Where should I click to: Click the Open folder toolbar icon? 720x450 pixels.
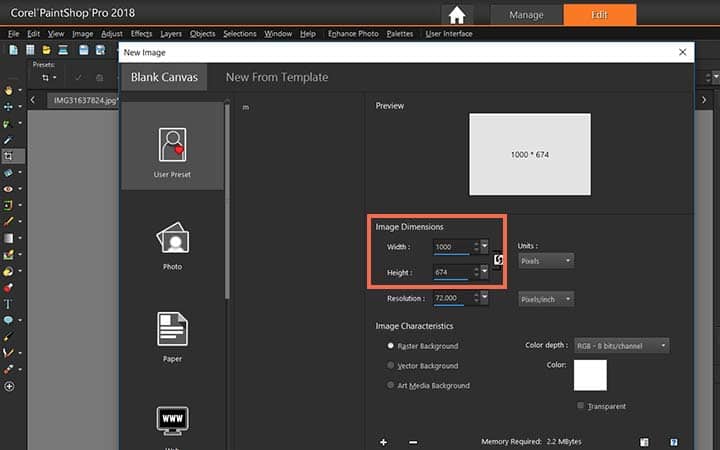point(46,50)
